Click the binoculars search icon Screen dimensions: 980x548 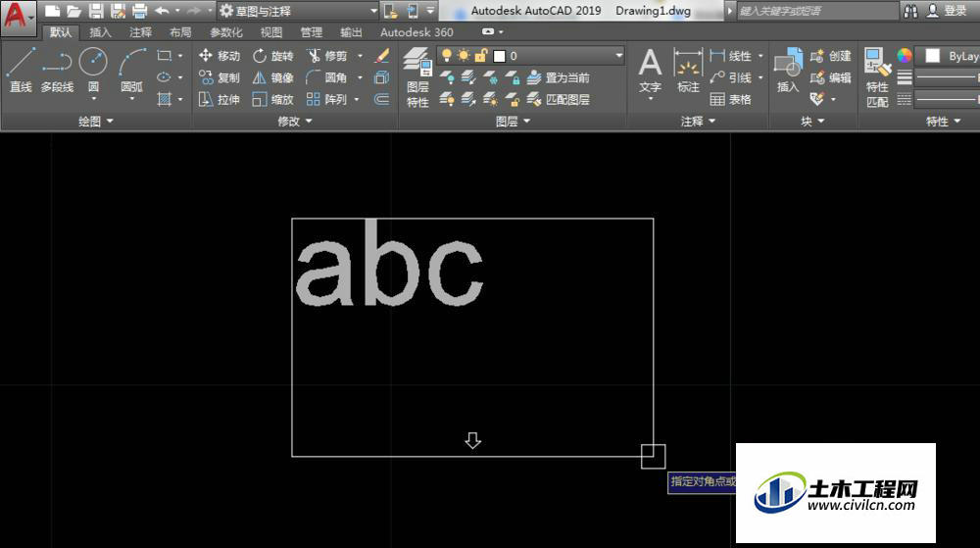coord(910,11)
